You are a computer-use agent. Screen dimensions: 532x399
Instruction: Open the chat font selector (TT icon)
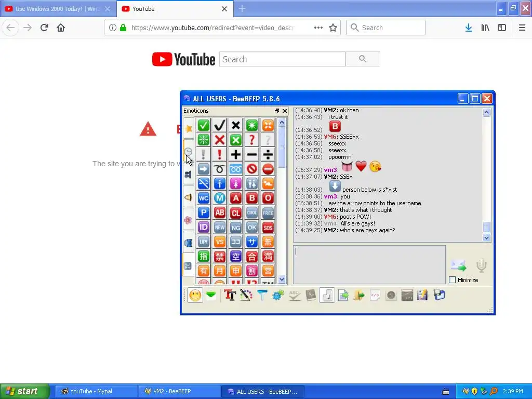coord(230,295)
